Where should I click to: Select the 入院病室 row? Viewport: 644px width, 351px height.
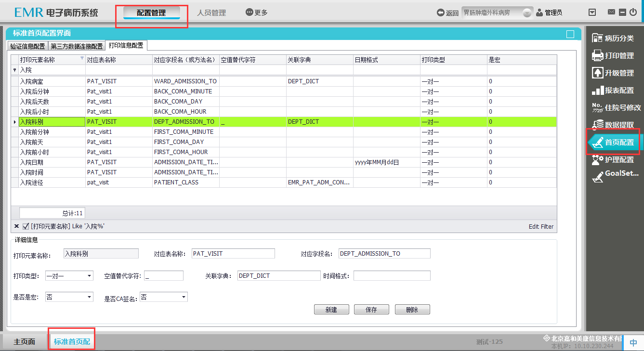(x=284, y=81)
